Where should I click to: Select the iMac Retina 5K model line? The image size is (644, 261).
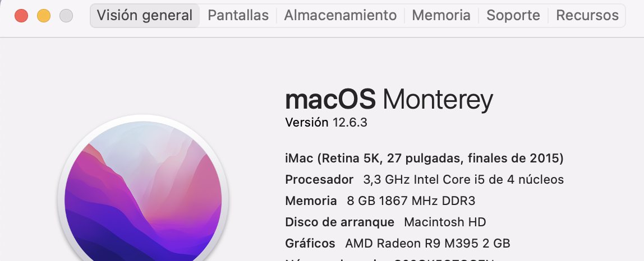(x=424, y=158)
